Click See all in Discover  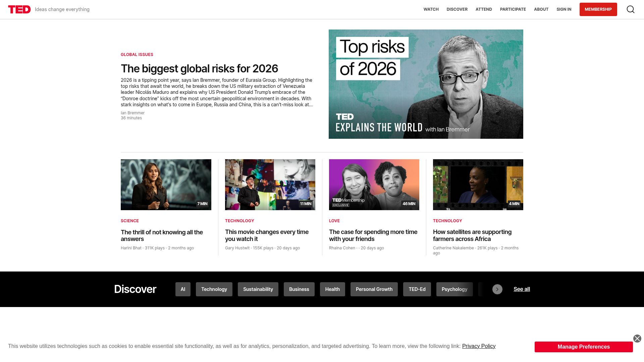click(522, 289)
